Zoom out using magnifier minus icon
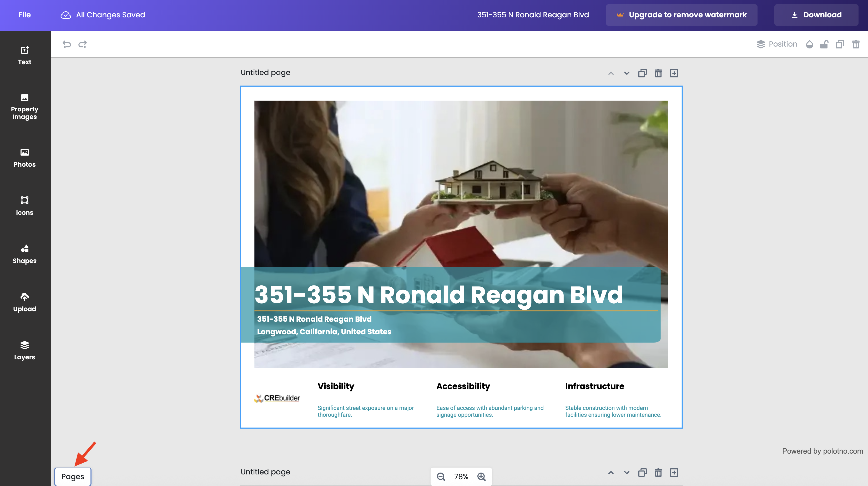The width and height of the screenshot is (868, 486). tap(441, 477)
